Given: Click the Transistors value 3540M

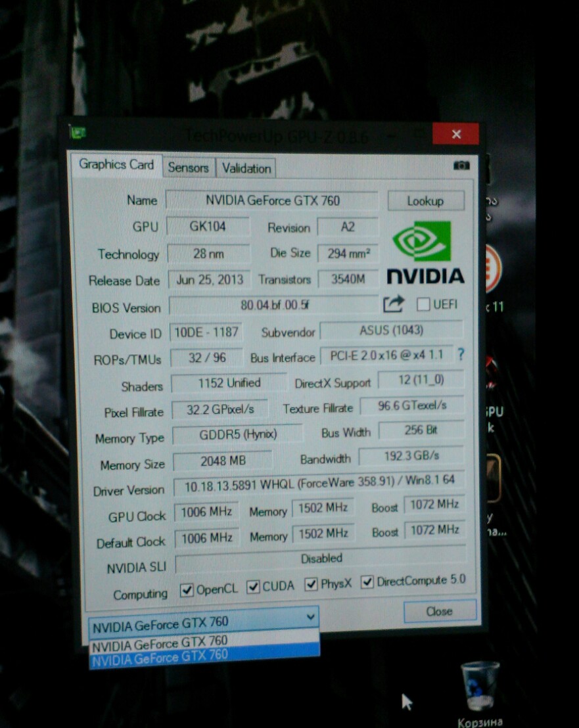Looking at the screenshot, I should click(x=348, y=279).
